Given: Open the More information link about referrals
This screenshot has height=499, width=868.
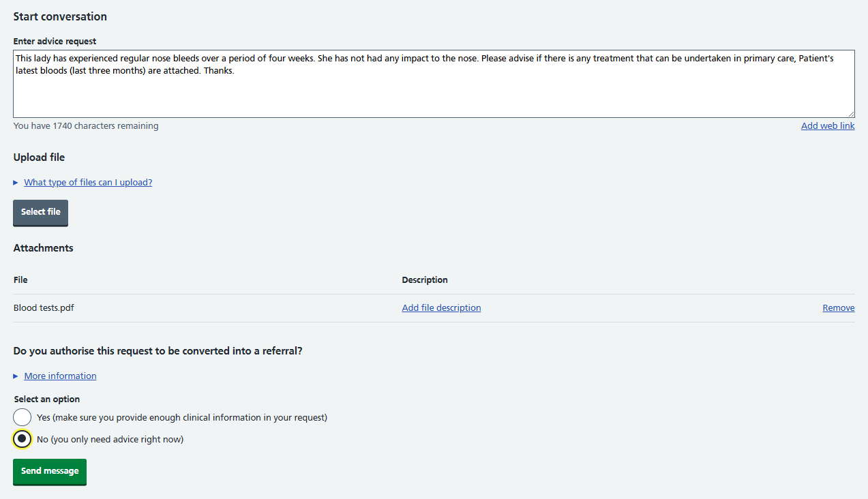Looking at the screenshot, I should 60,376.
